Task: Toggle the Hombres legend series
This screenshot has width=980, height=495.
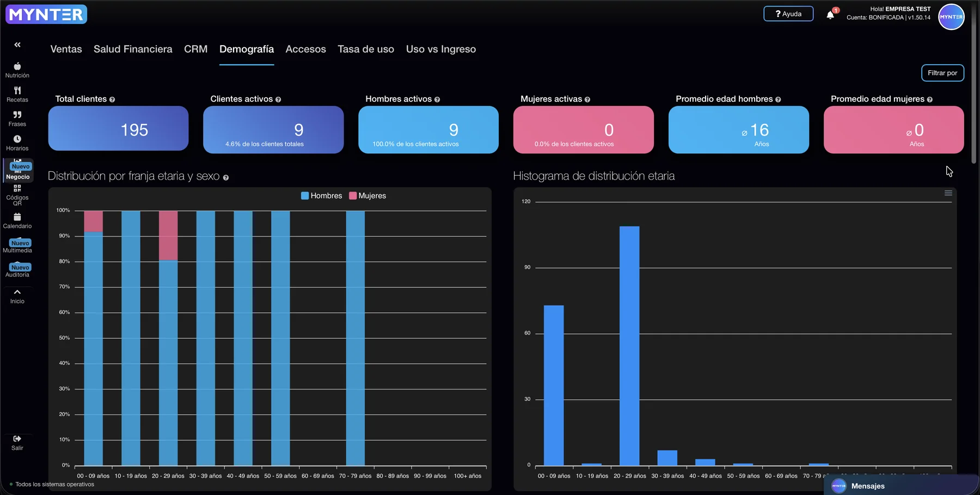Action: [321, 196]
